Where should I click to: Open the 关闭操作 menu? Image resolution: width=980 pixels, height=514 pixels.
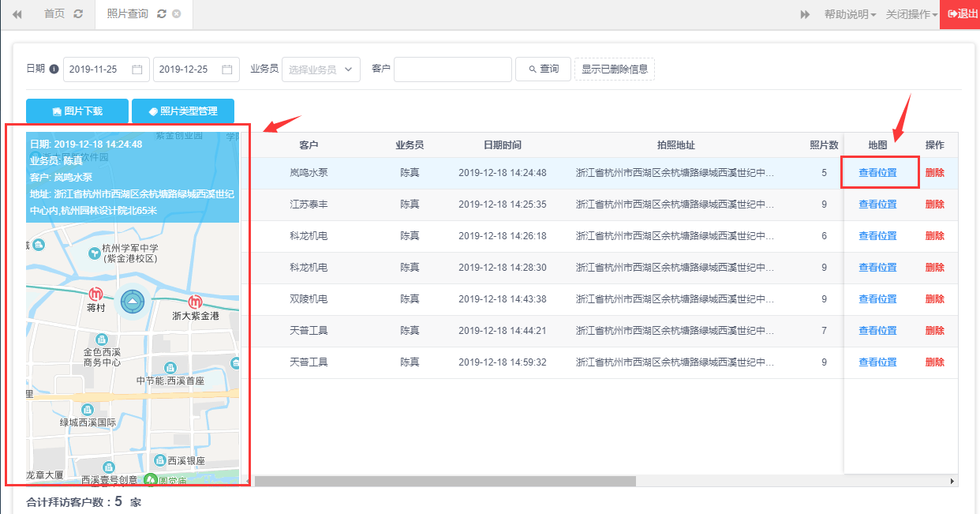click(x=911, y=14)
